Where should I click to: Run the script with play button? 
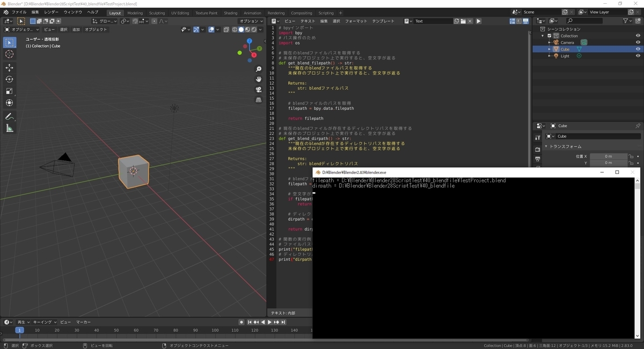[479, 21]
